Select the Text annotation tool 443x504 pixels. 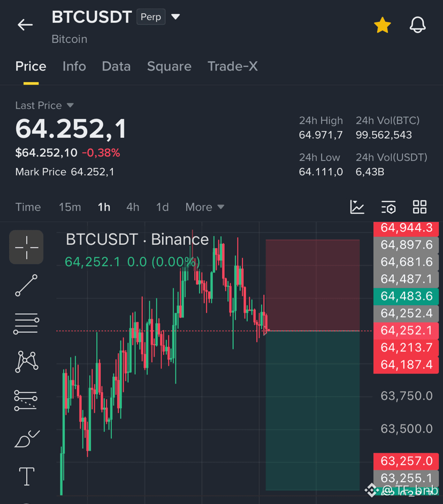tap(27, 476)
